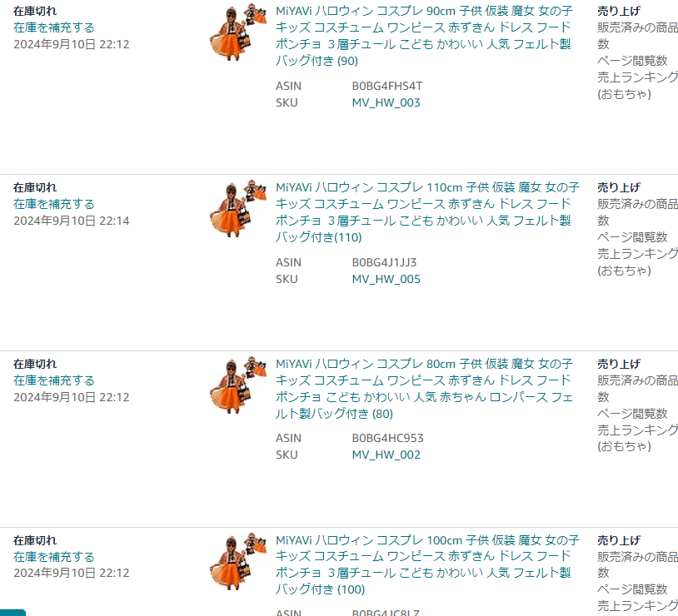The width and height of the screenshot is (678, 616).
Task: Click restock link for SKU MV_HW_003
Action: [x=54, y=27]
